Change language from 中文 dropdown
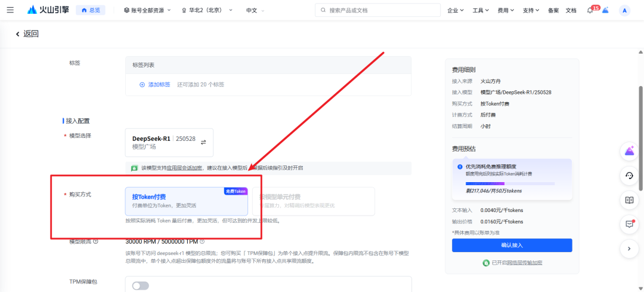 [x=255, y=10]
